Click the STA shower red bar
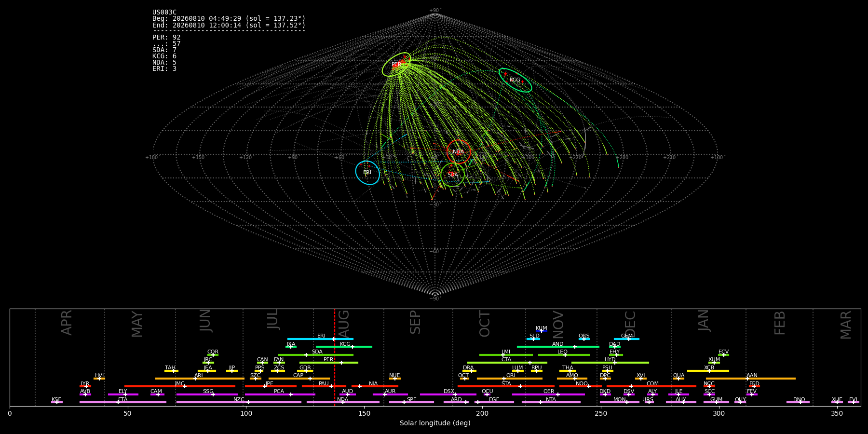The height and width of the screenshot is (434, 868). click(506, 386)
